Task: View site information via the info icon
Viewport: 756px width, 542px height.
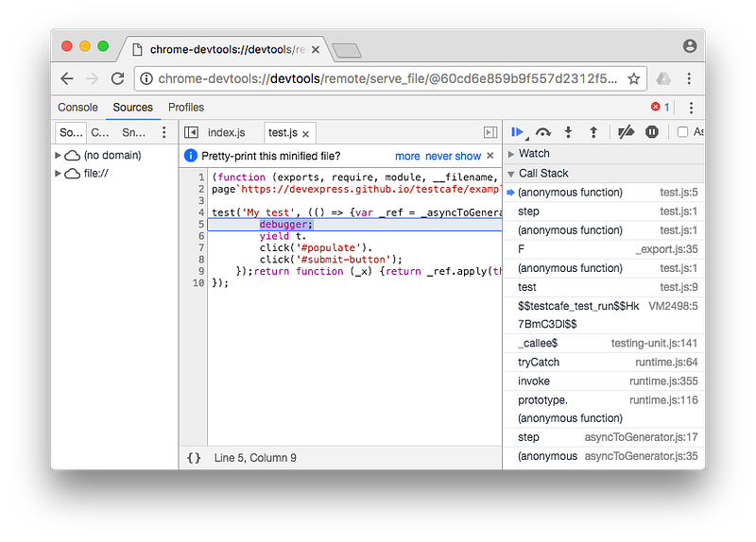Action: point(146,78)
